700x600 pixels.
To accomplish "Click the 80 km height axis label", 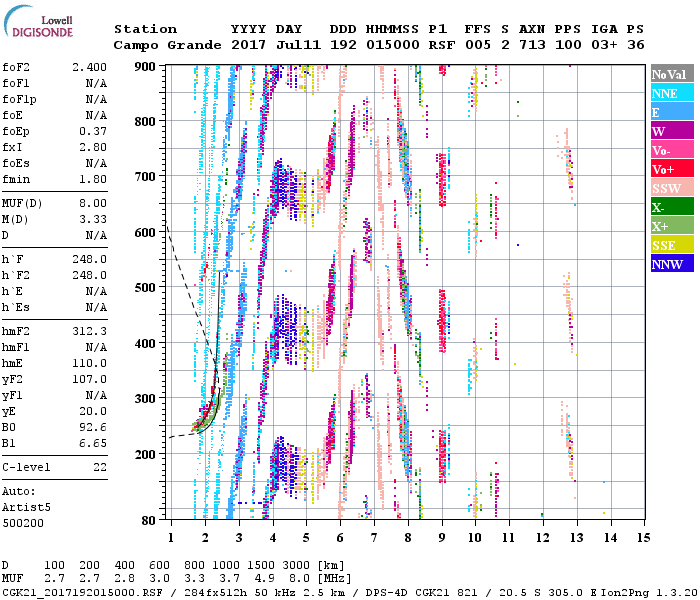I will pos(149,521).
